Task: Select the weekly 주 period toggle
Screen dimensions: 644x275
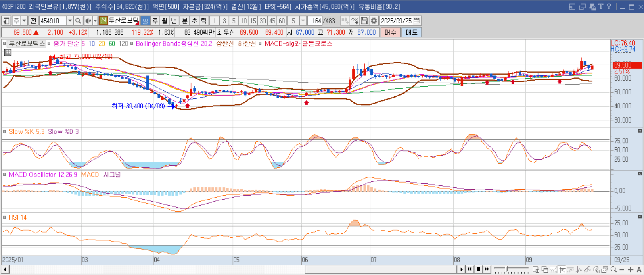Action: tap(155, 21)
